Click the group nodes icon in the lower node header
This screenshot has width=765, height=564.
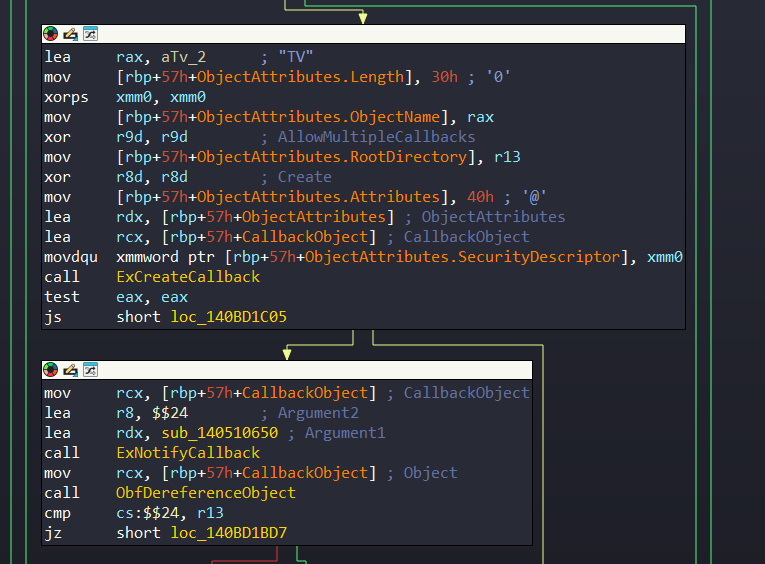click(x=90, y=370)
